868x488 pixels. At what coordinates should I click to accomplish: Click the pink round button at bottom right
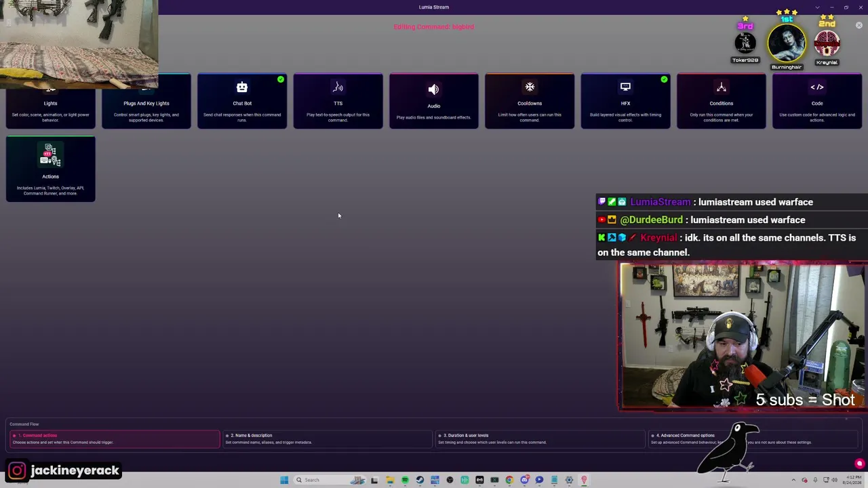(x=860, y=464)
